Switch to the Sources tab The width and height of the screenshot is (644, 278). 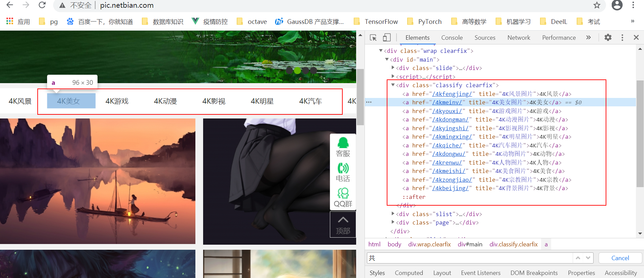coord(485,38)
